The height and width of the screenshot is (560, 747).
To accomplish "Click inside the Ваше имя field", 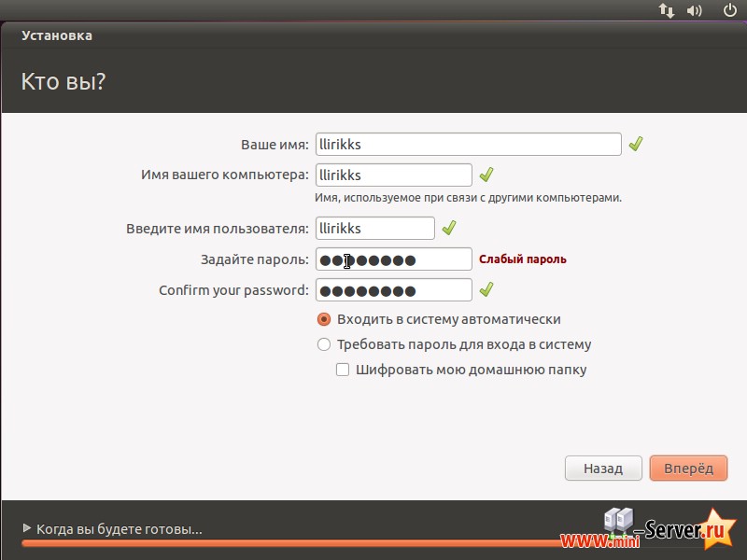I will (x=467, y=144).
